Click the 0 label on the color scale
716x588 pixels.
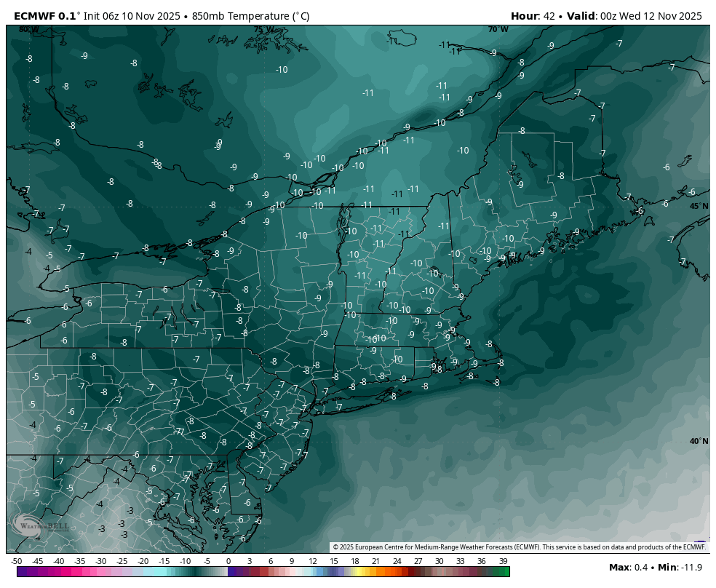pyautogui.click(x=228, y=561)
